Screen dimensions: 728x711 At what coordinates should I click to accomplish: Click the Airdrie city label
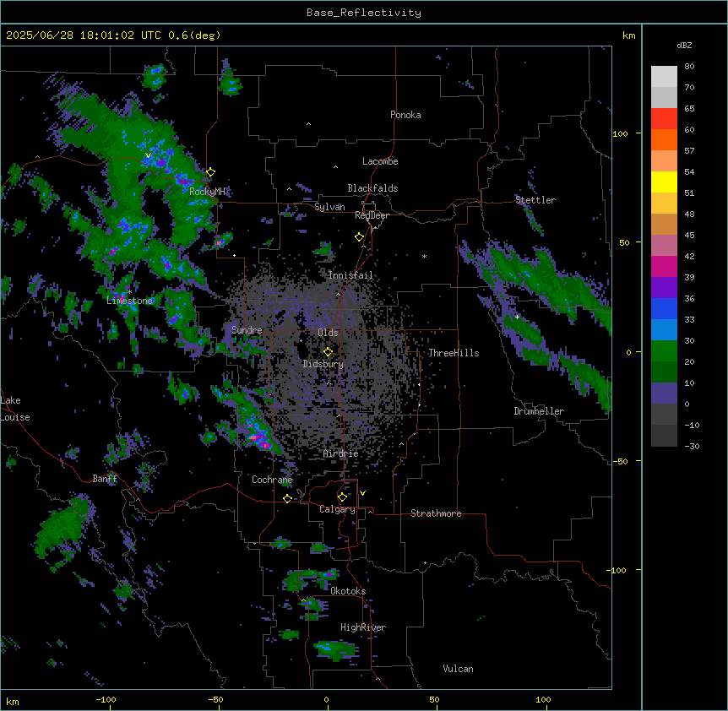pyautogui.click(x=341, y=453)
